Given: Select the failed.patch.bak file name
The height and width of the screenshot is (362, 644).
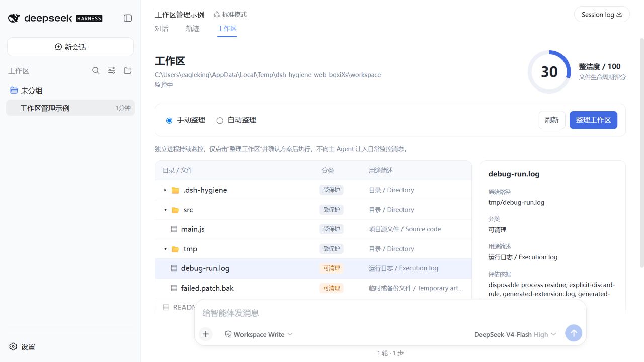Looking at the screenshot, I should coord(207,288).
